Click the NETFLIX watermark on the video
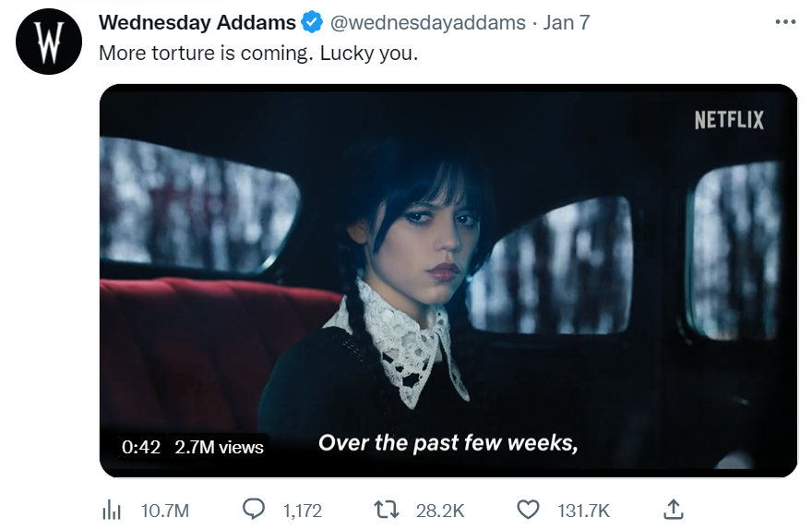 729,120
